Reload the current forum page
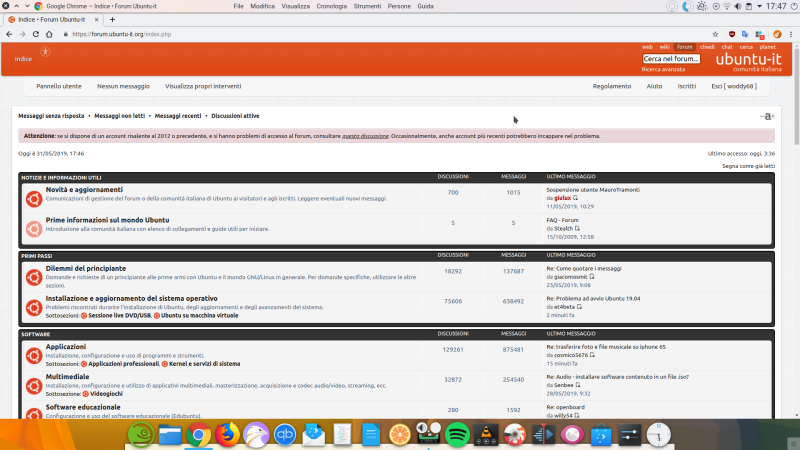The image size is (800, 450). pyautogui.click(x=36, y=34)
